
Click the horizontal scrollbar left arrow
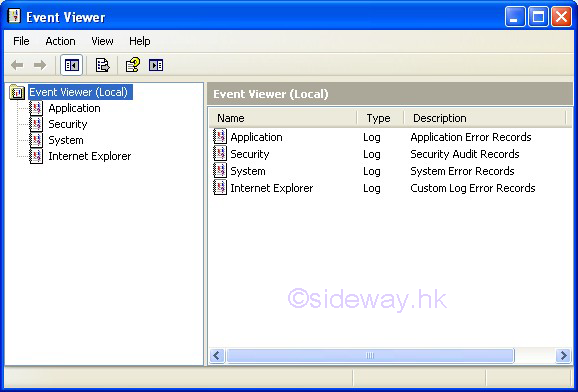[217, 355]
